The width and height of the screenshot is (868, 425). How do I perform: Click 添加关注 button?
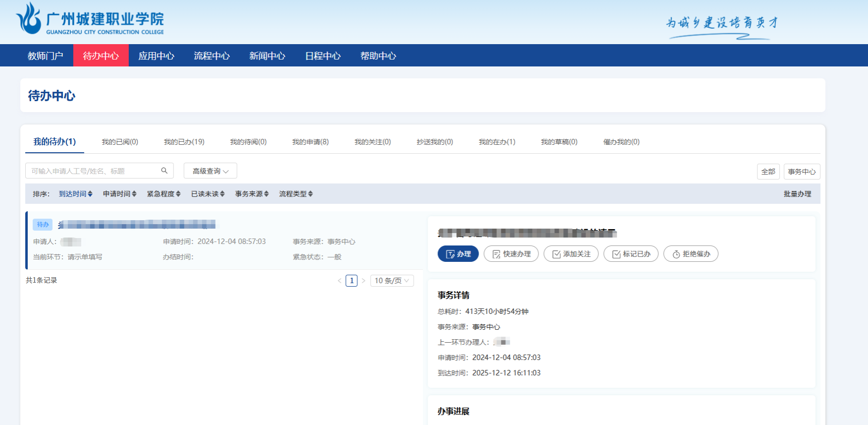point(571,254)
